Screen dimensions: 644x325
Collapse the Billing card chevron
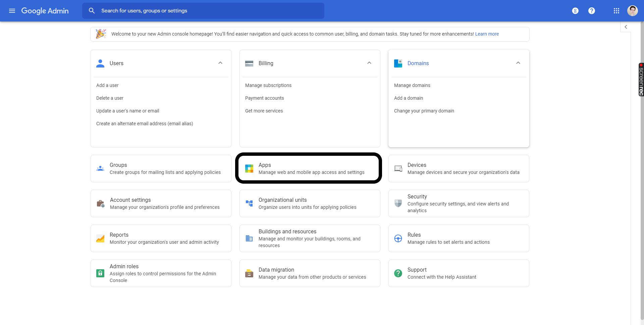369,63
